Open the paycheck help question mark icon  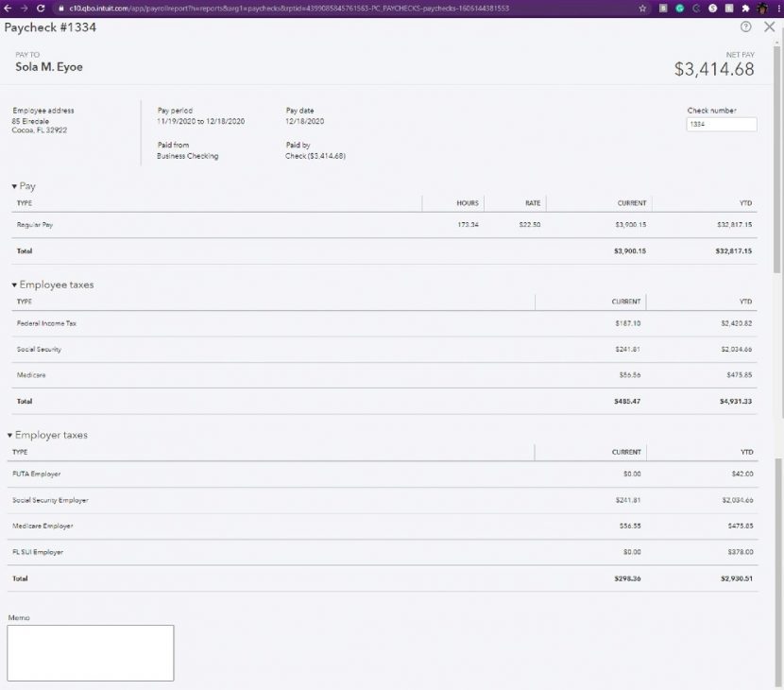coord(746,27)
